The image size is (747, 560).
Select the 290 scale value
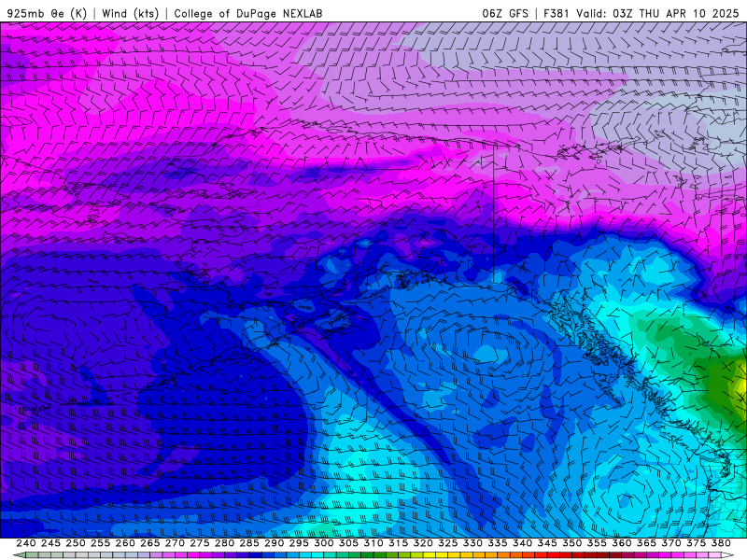274,543
